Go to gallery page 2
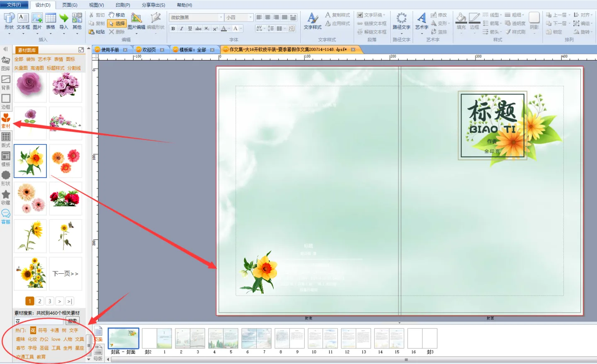The height and width of the screenshot is (364, 597). (40, 301)
